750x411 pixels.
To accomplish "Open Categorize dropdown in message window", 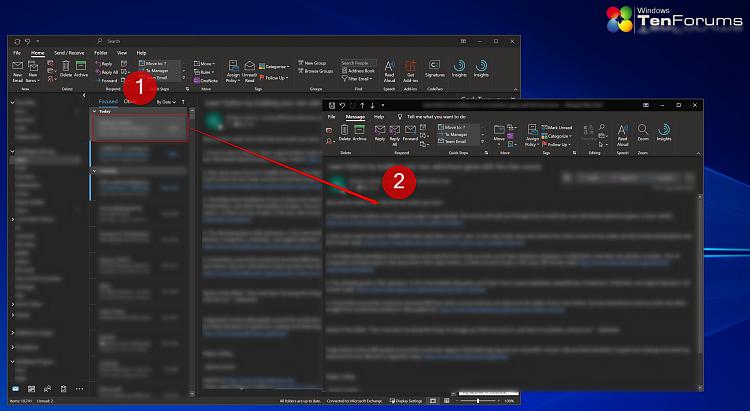I will pyautogui.click(x=557, y=136).
